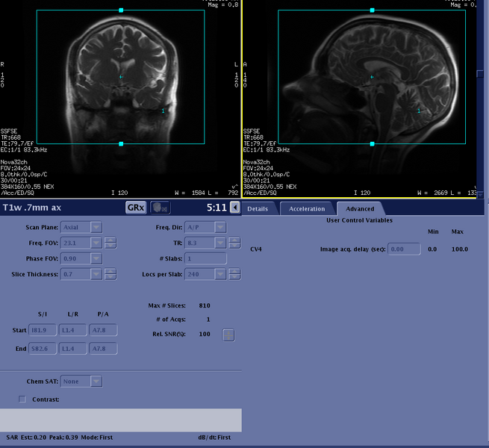This screenshot has width=489, height=448.
Task: Open the Freq. Dir dropdown
Action: coord(220,227)
